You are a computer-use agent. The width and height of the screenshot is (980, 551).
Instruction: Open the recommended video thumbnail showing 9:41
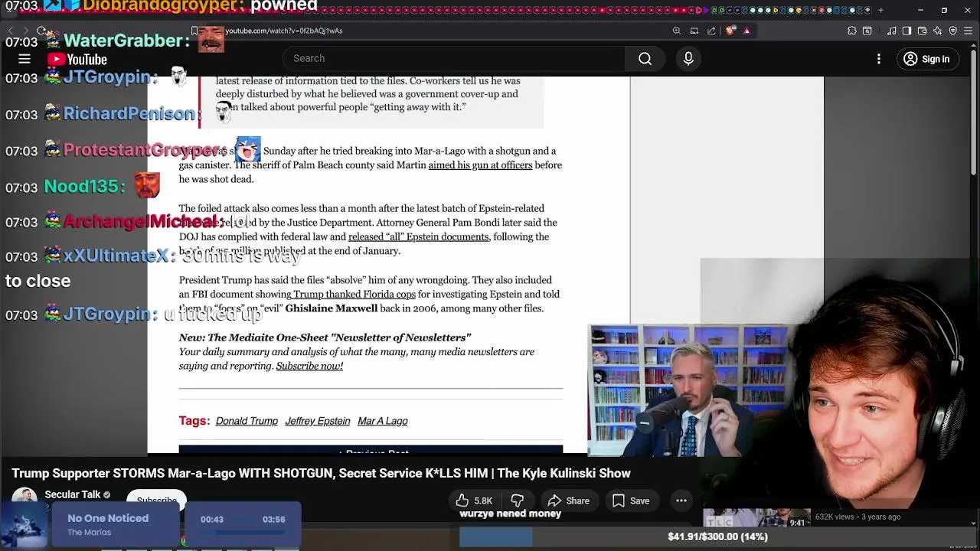pos(756,518)
